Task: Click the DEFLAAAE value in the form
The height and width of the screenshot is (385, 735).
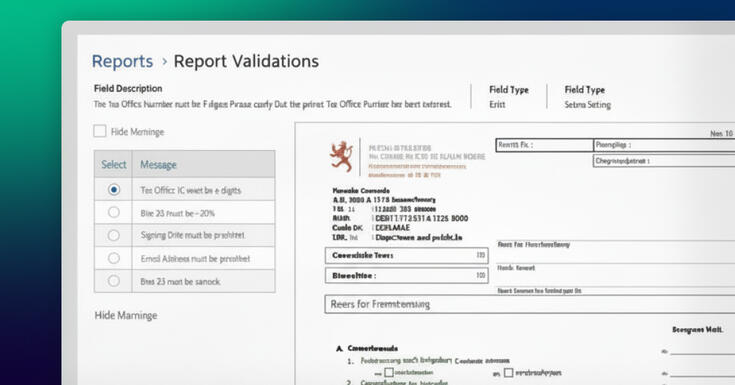Action: tap(392, 228)
